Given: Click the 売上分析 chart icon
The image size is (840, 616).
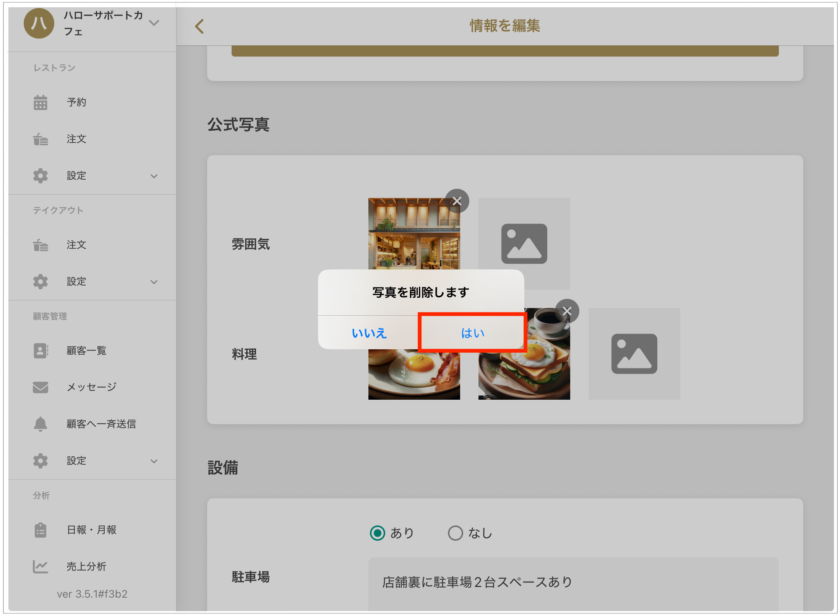Looking at the screenshot, I should 41,567.
